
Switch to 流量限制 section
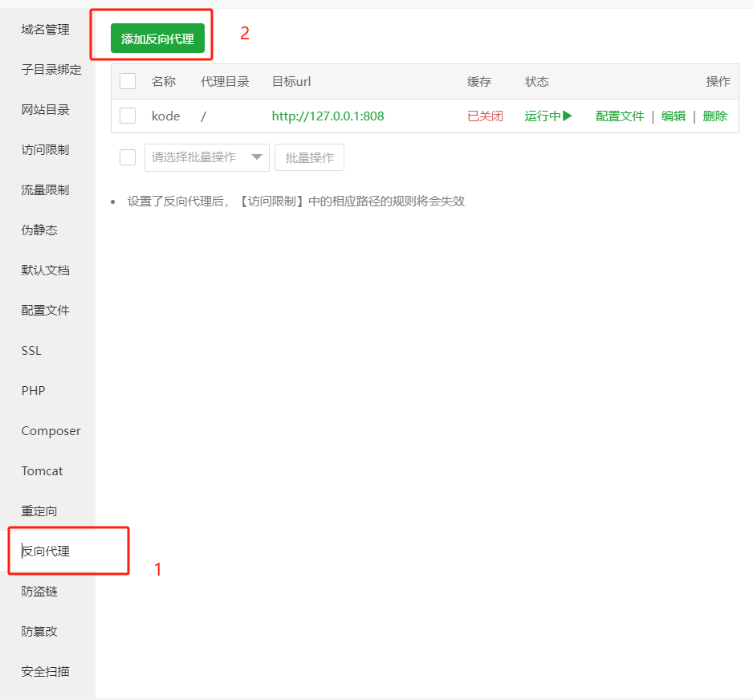(45, 190)
